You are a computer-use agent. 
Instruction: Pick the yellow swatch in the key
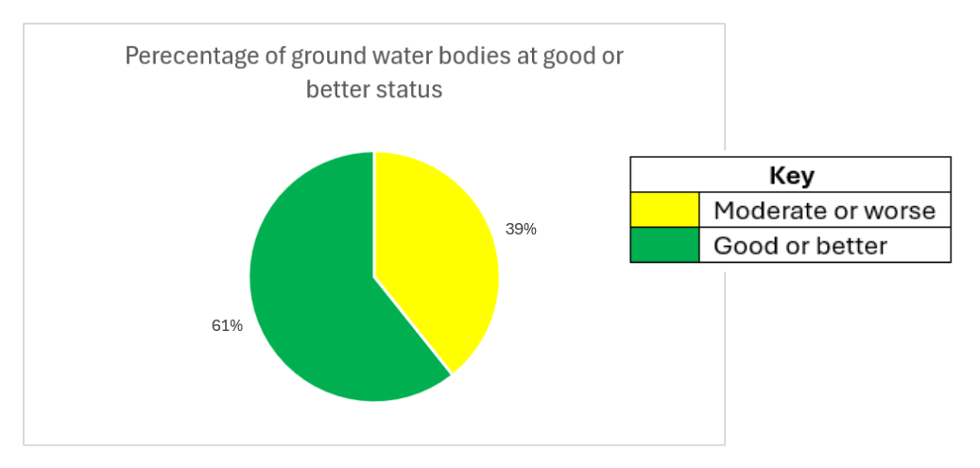[x=664, y=210]
